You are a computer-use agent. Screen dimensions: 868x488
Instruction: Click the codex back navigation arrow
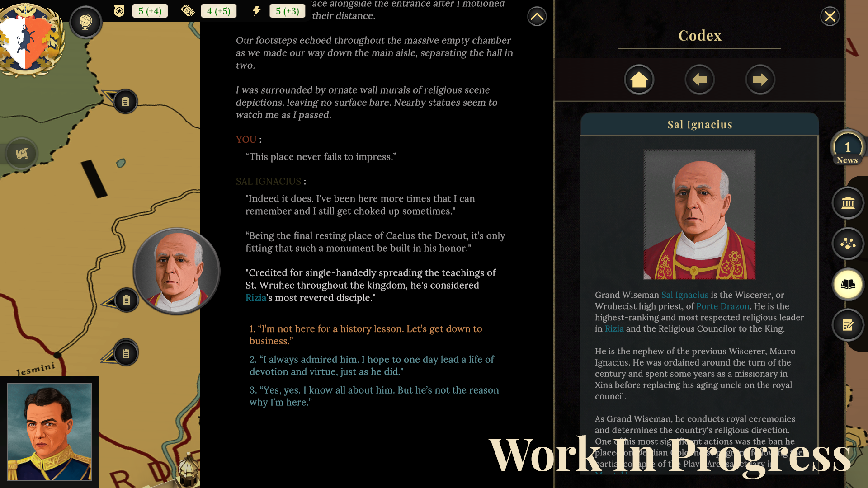[699, 80]
